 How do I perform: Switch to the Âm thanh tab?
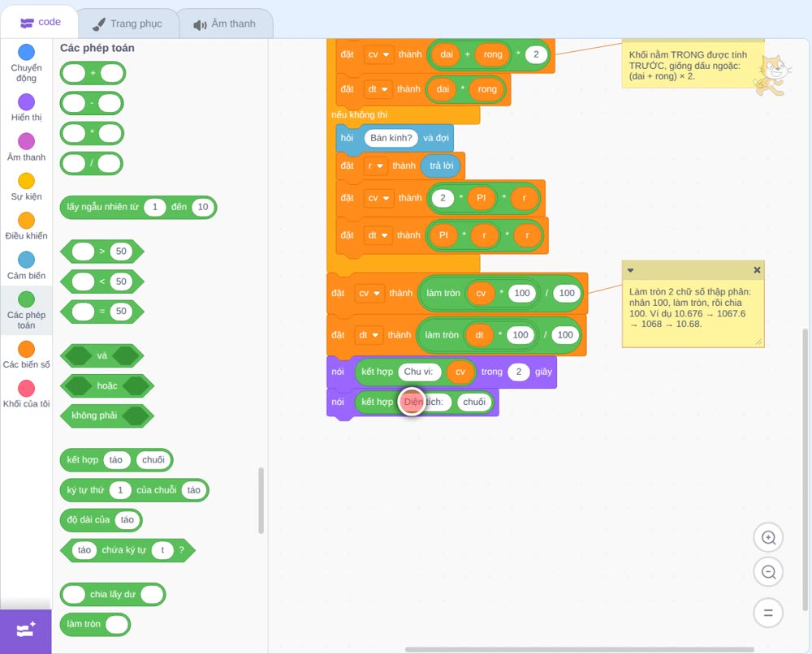click(225, 24)
